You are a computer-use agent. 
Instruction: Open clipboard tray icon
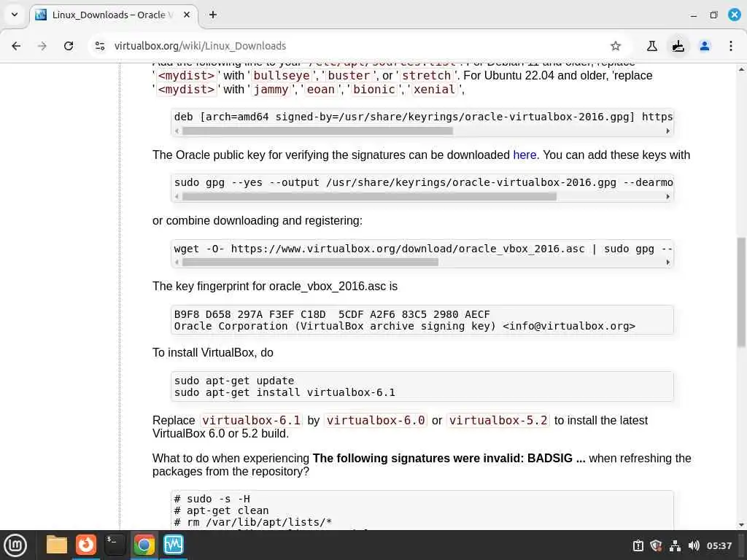click(x=638, y=545)
